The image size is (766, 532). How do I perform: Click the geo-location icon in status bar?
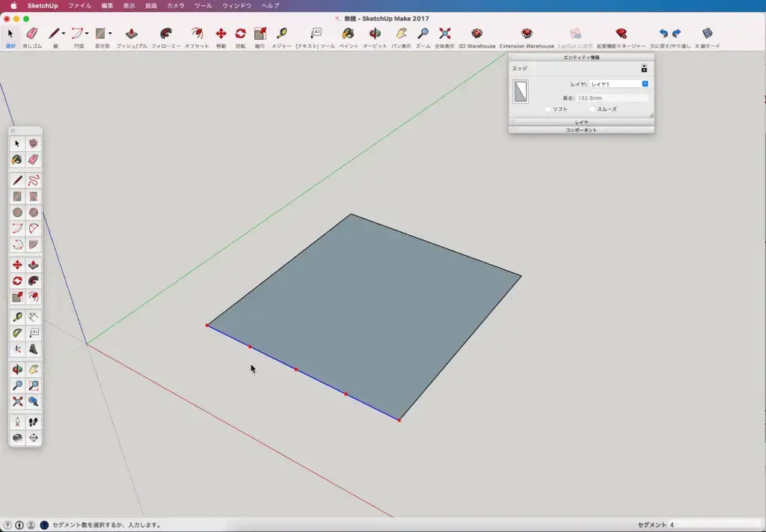(x=7, y=525)
